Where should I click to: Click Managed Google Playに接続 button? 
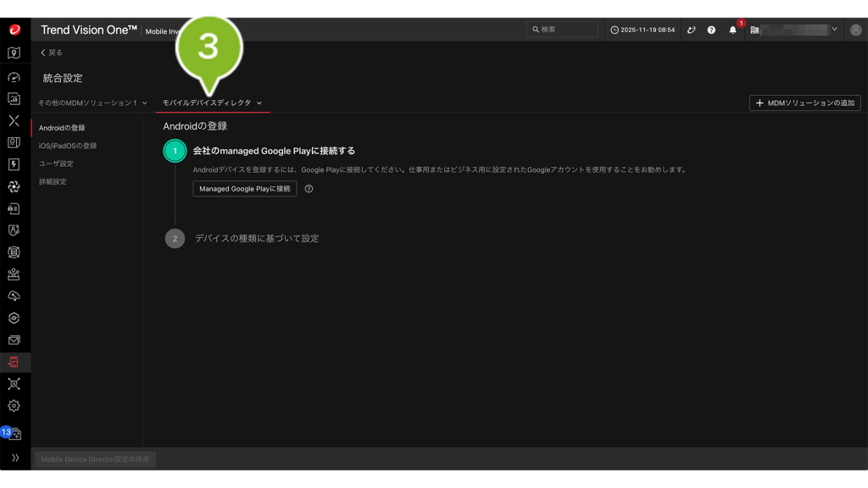click(x=244, y=189)
